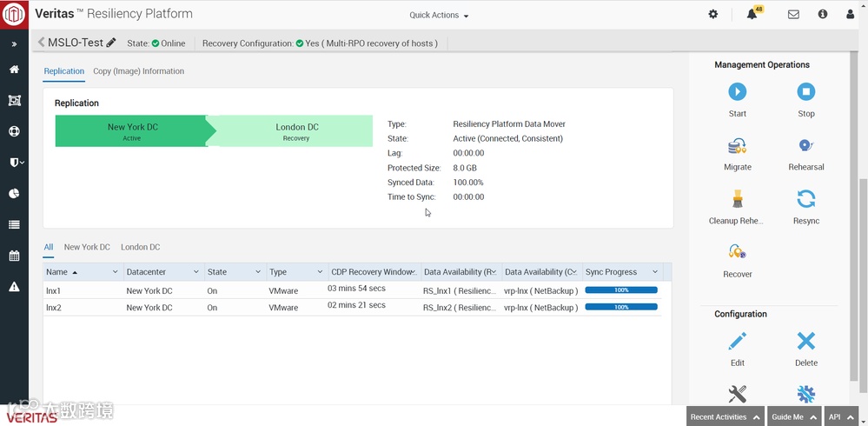This screenshot has width=868, height=426.
Task: Expand the left sidebar with double-chevron icon
Action: (x=14, y=43)
